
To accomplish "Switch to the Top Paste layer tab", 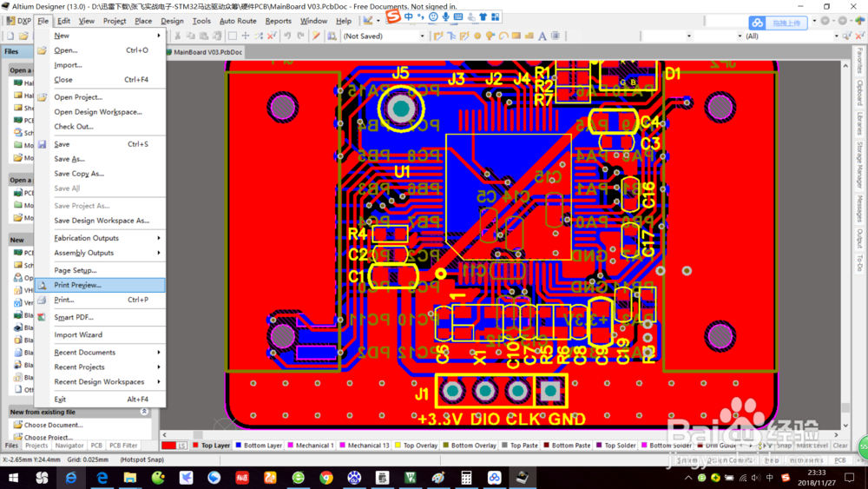I will (519, 446).
